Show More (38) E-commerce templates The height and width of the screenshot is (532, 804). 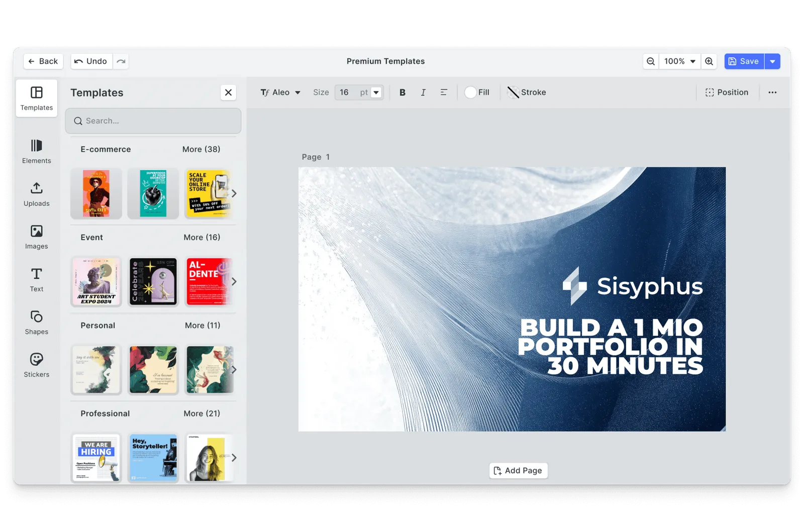[201, 149]
